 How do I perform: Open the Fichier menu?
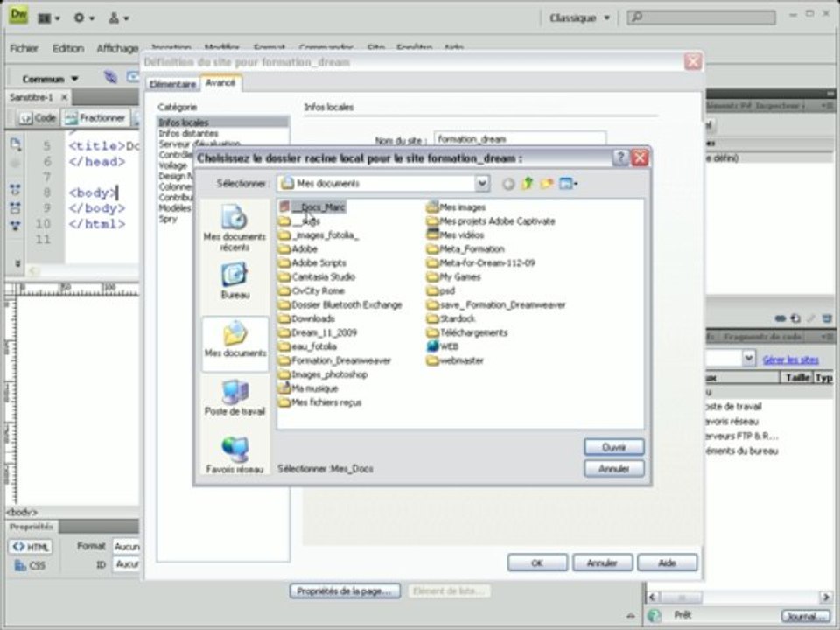click(24, 48)
